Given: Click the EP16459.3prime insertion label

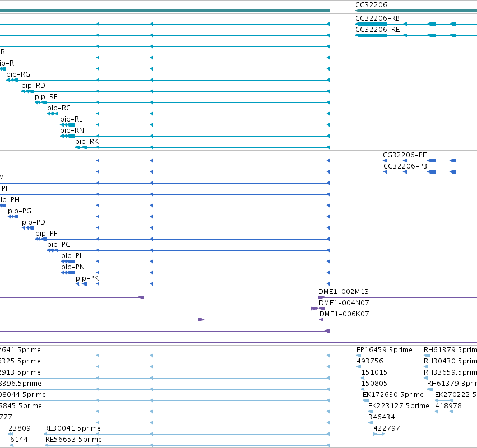Looking at the screenshot, I should click(x=384, y=350).
